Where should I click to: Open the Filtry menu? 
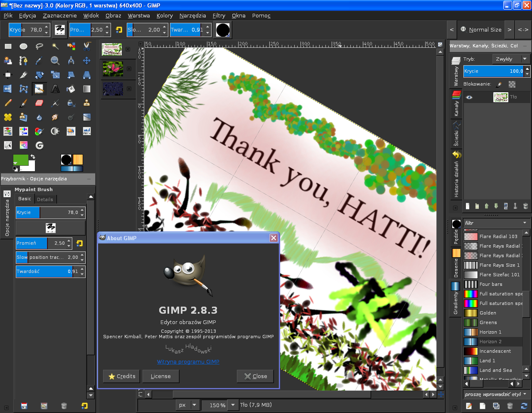click(x=219, y=15)
